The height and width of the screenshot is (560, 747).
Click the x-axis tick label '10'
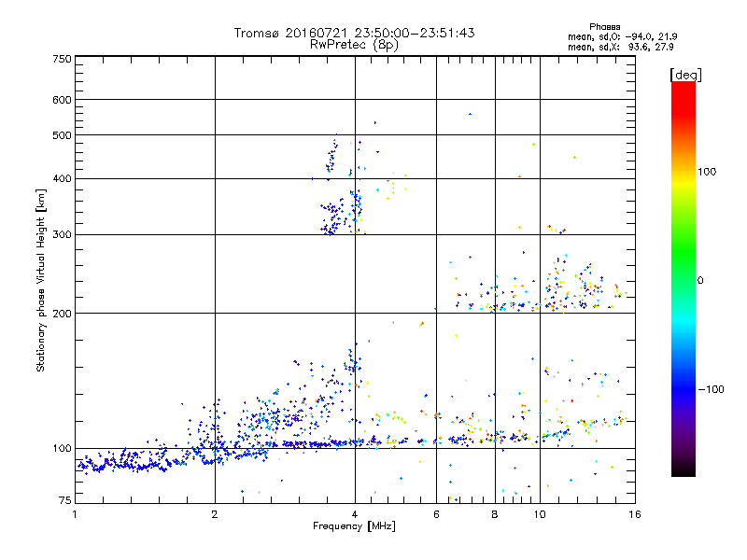(540, 514)
